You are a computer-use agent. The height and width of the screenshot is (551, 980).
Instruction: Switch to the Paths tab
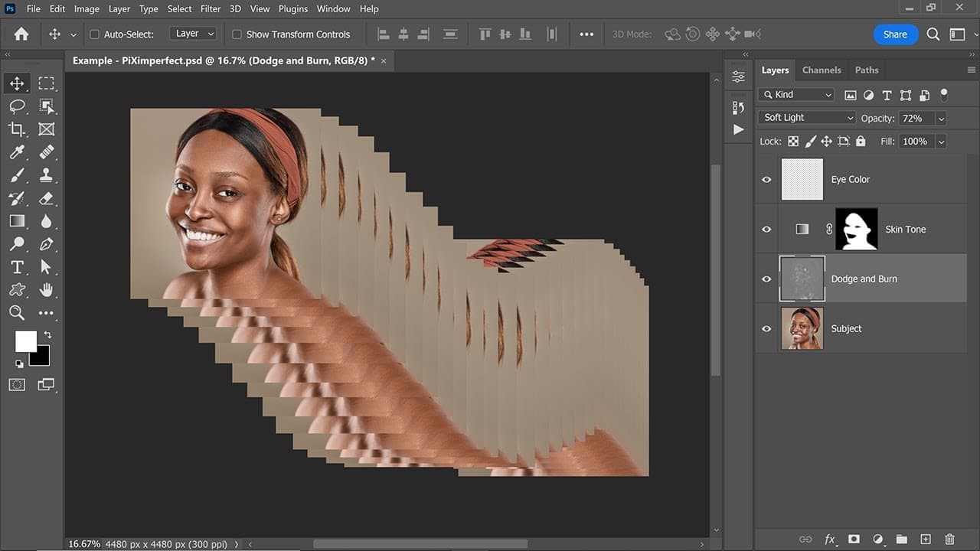point(867,70)
